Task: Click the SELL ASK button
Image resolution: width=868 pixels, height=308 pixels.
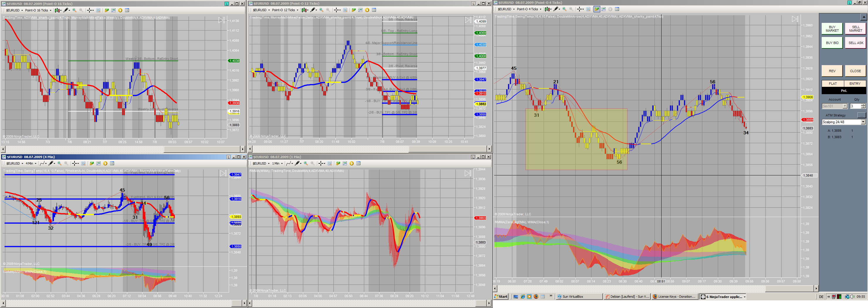Action: 855,43
